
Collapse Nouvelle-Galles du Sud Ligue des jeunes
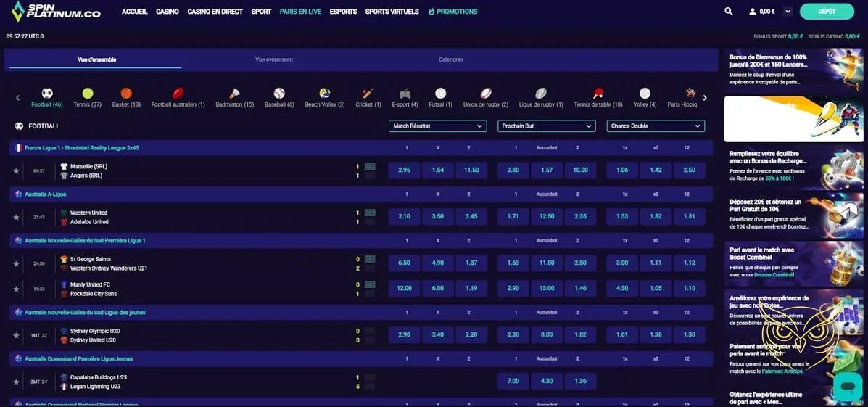pos(361,312)
